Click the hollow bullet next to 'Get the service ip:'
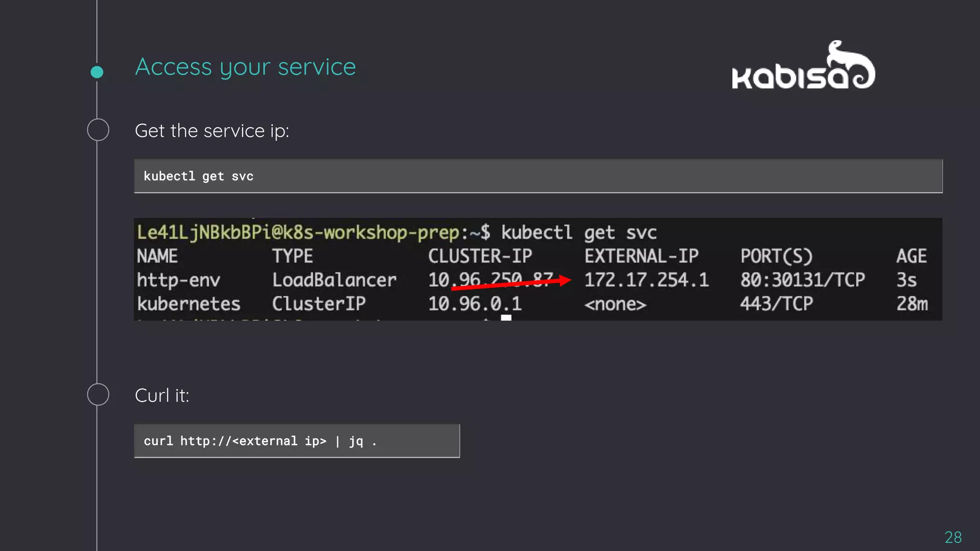Viewport: 980px width, 551px height. click(98, 130)
